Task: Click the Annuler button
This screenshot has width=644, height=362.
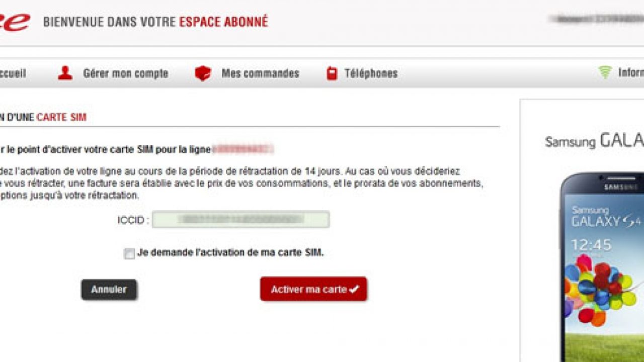Action: [109, 290]
